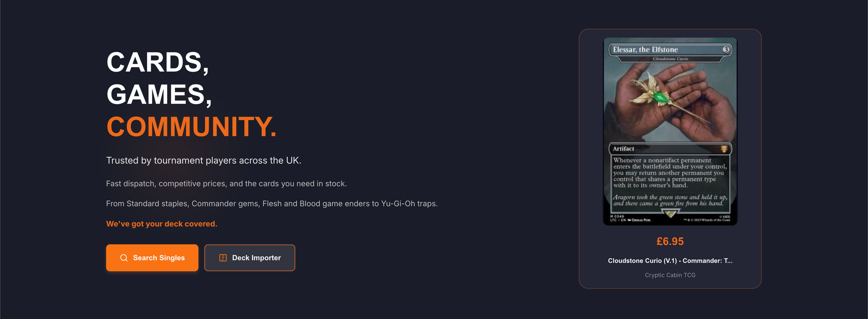Click the italic Aragorn flavor text on the card
Screen dimensions: 868x319
(670, 200)
